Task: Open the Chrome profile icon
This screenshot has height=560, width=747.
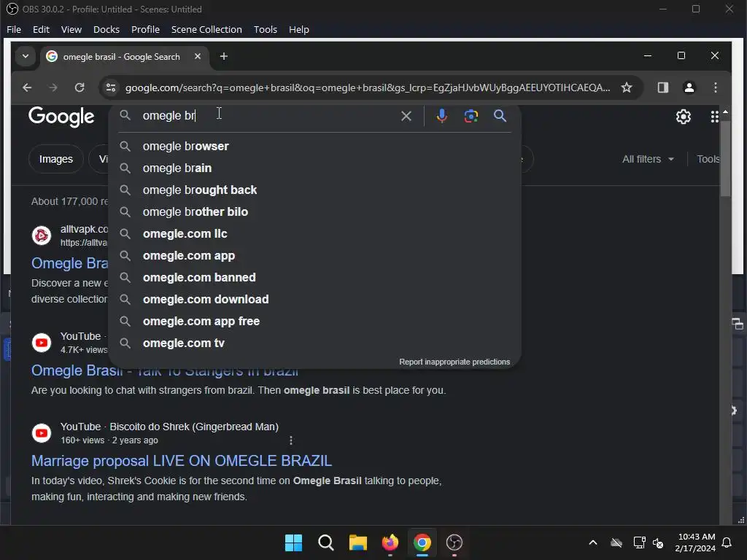Action: [x=689, y=87]
